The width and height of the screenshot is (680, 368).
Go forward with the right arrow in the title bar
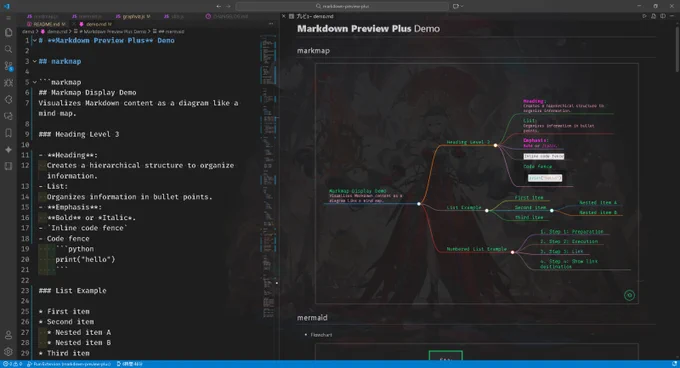pyautogui.click(x=229, y=6)
